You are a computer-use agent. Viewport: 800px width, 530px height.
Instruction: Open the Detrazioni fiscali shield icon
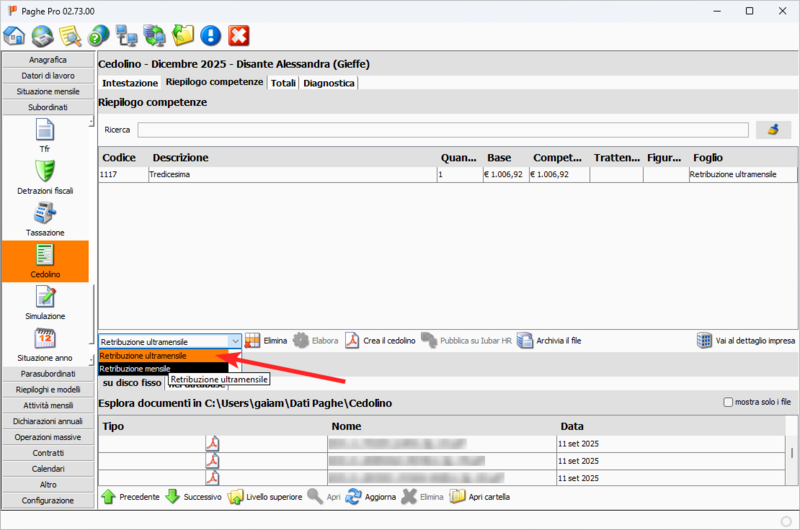click(x=44, y=171)
